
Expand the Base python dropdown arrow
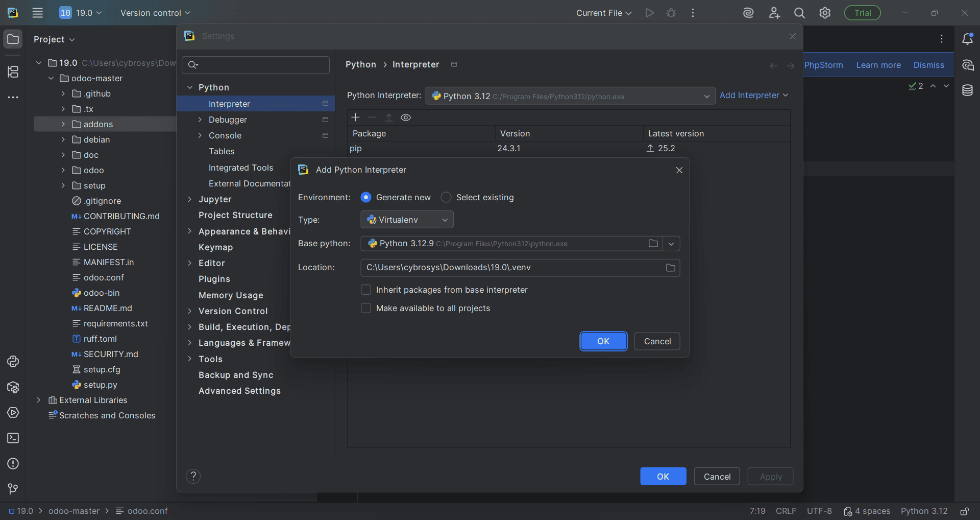tap(671, 244)
